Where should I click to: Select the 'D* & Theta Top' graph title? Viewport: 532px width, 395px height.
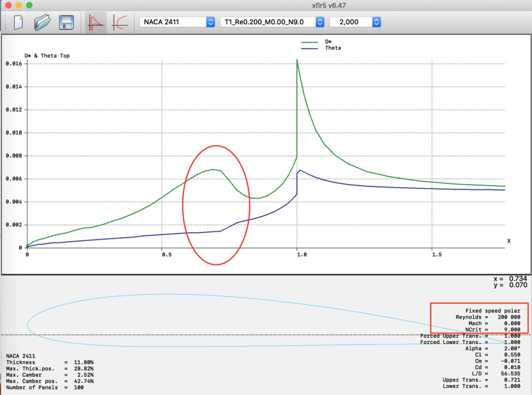tap(47, 56)
